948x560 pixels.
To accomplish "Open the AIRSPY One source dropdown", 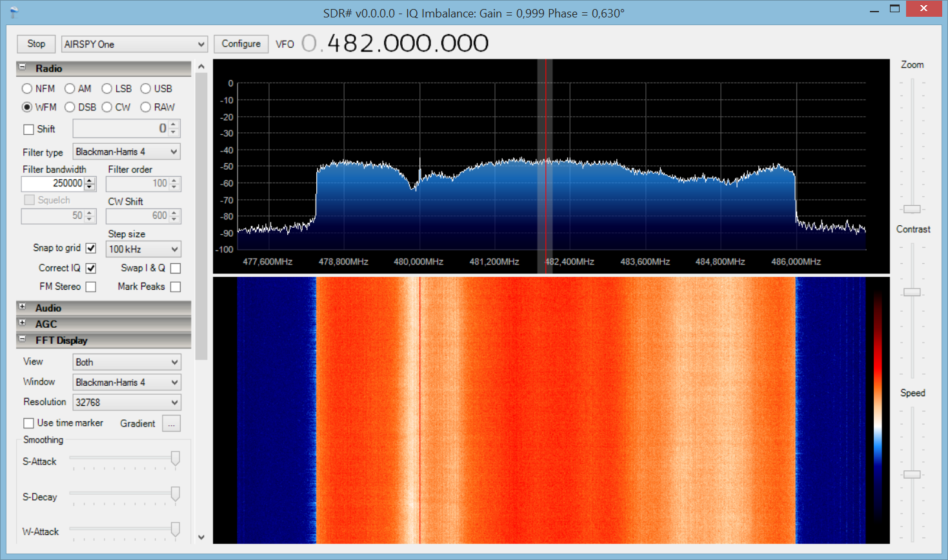I will click(x=135, y=44).
